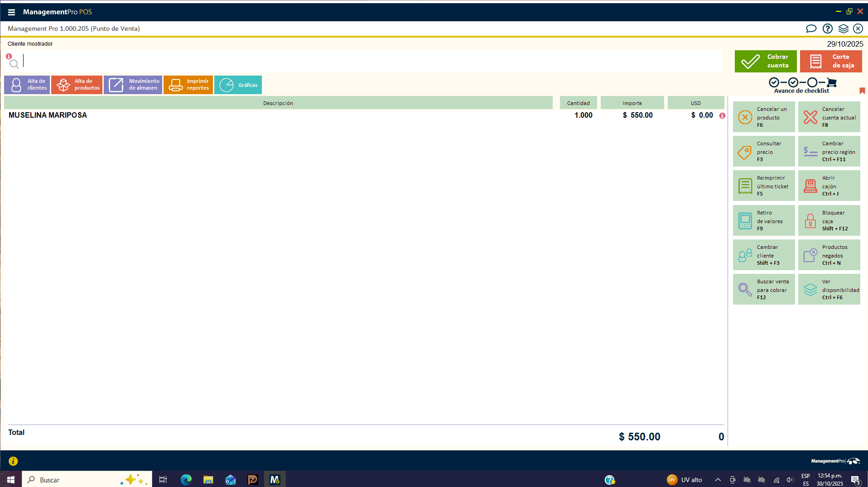Open the help question mark icon
Viewport: 868px width, 487px height.
pos(827,29)
